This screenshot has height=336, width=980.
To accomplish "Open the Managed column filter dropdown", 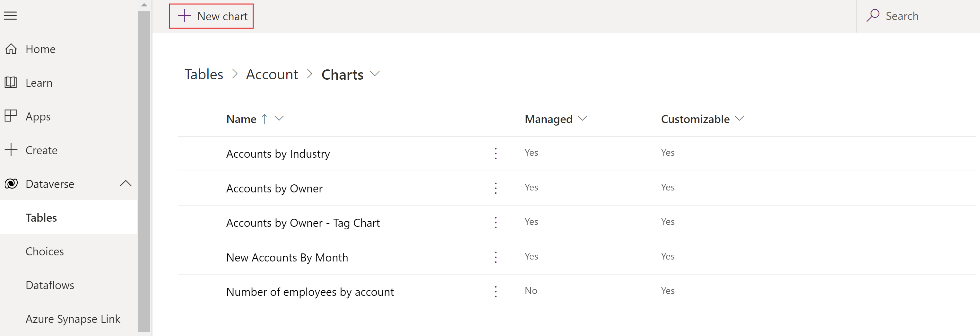I will point(583,118).
